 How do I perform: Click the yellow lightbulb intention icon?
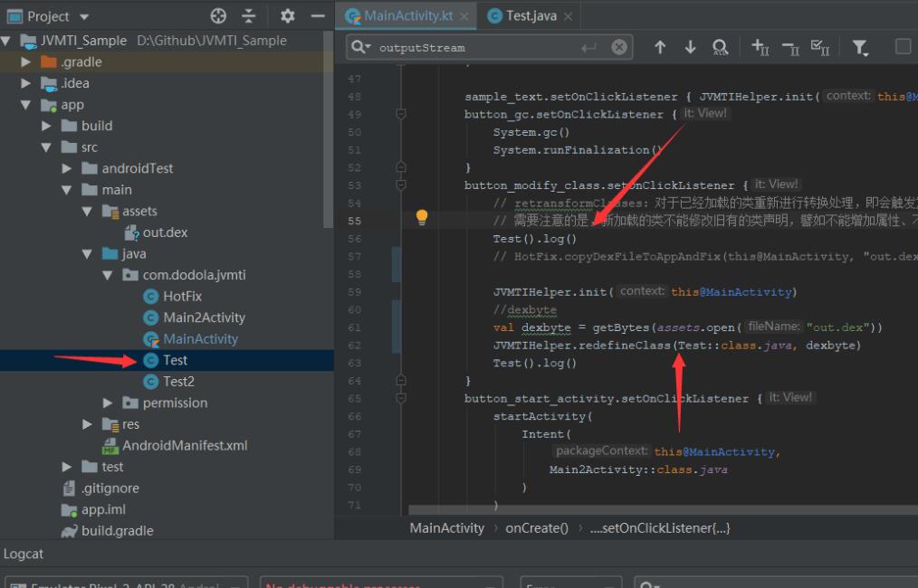(x=422, y=217)
